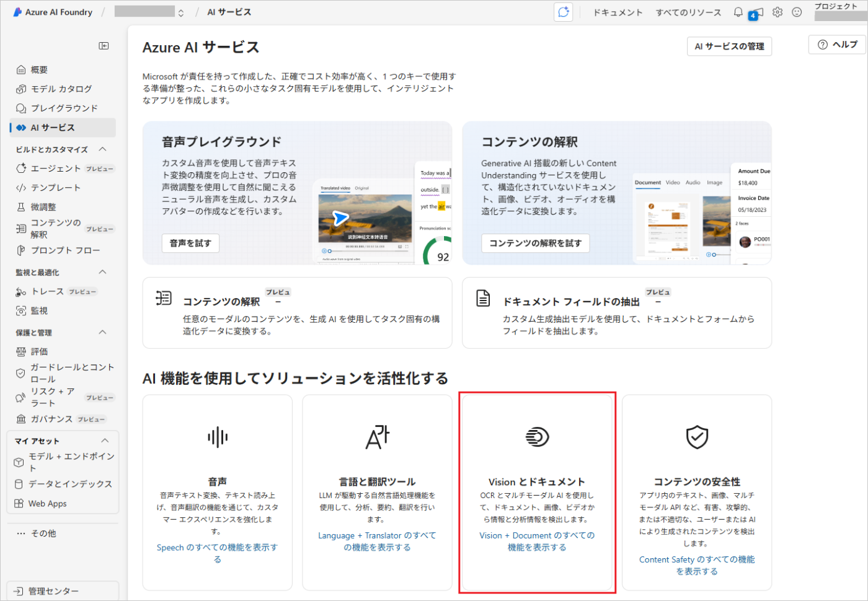The width and height of the screenshot is (868, 601).
Task: Click the AI サービスの管理 button
Action: (729, 46)
